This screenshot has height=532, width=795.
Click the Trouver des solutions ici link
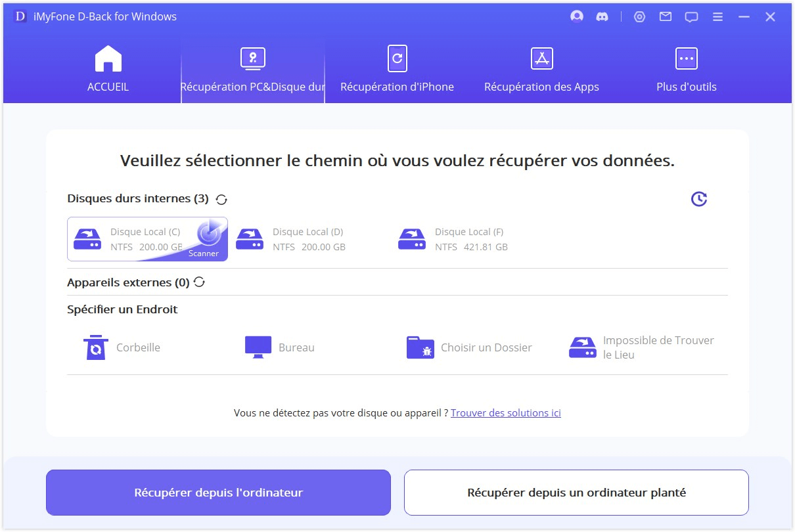(505, 412)
